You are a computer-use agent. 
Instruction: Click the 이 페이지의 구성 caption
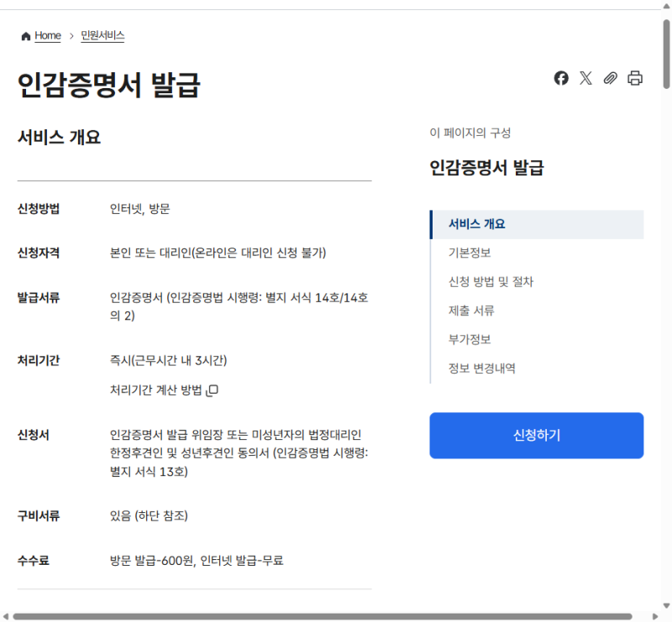pyautogui.click(x=470, y=133)
